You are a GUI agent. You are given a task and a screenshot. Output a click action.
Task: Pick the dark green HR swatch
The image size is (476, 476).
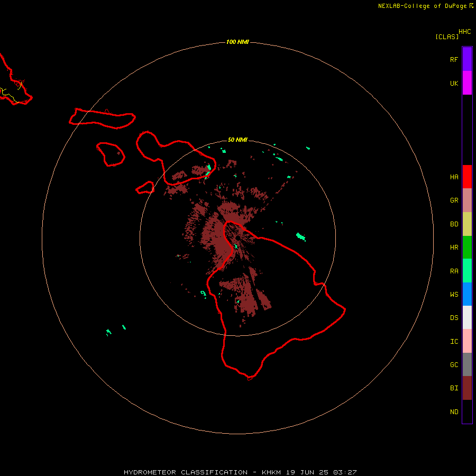[x=467, y=248]
